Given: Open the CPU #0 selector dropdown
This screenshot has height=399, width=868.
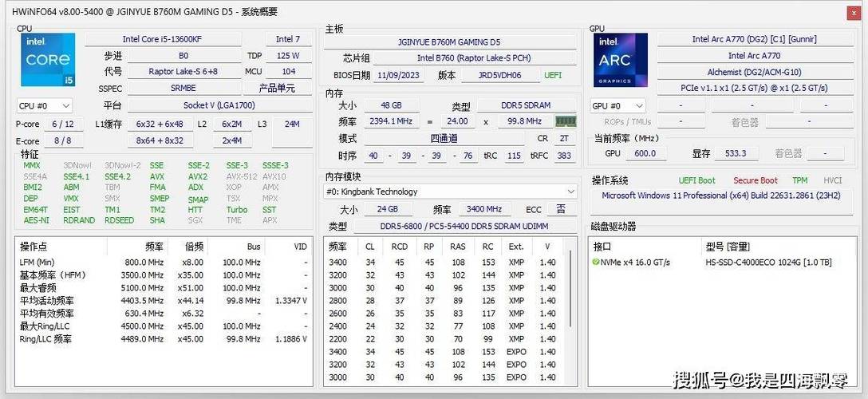Looking at the screenshot, I should click(45, 105).
